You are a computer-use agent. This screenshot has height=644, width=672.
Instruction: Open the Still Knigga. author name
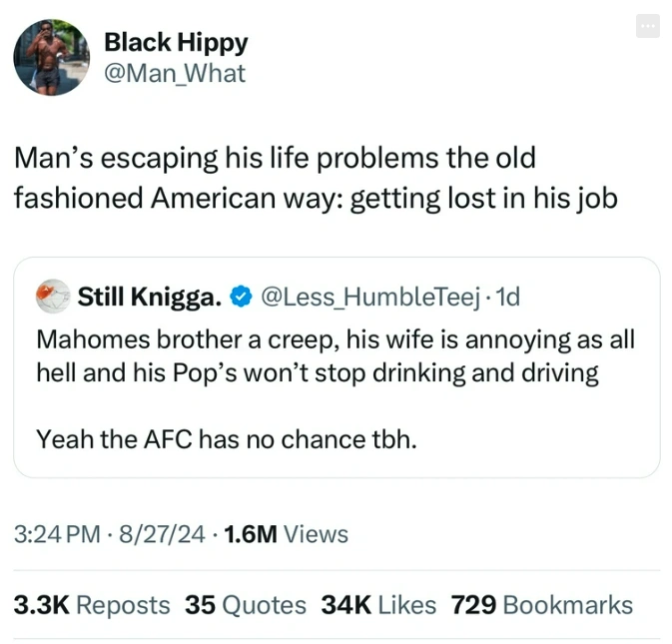pyautogui.click(x=150, y=297)
